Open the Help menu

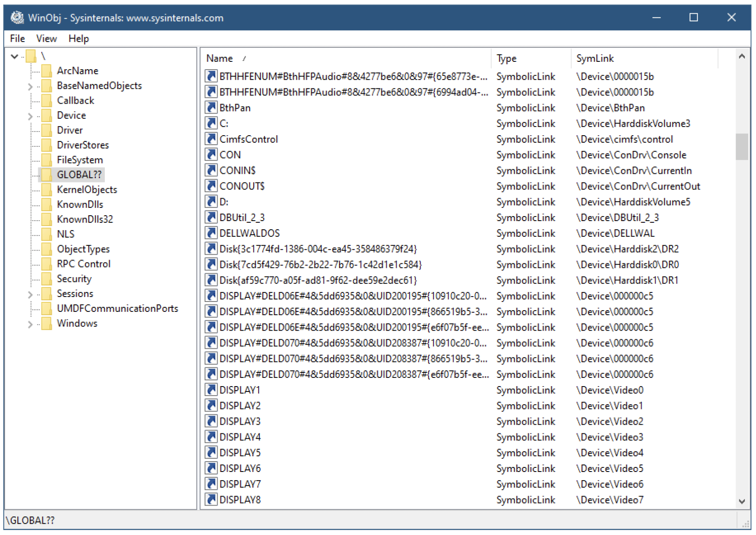pos(79,39)
